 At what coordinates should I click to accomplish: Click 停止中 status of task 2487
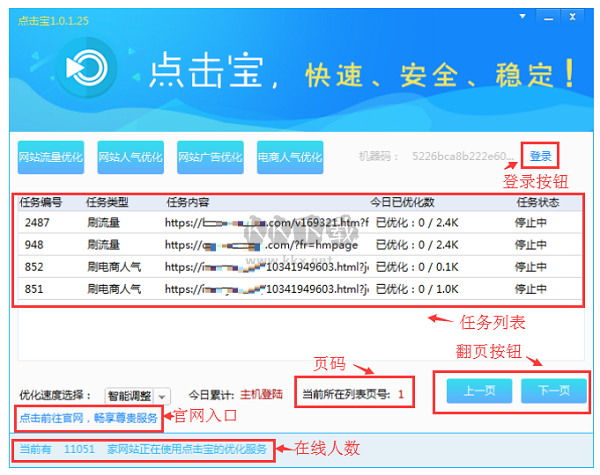tap(530, 222)
